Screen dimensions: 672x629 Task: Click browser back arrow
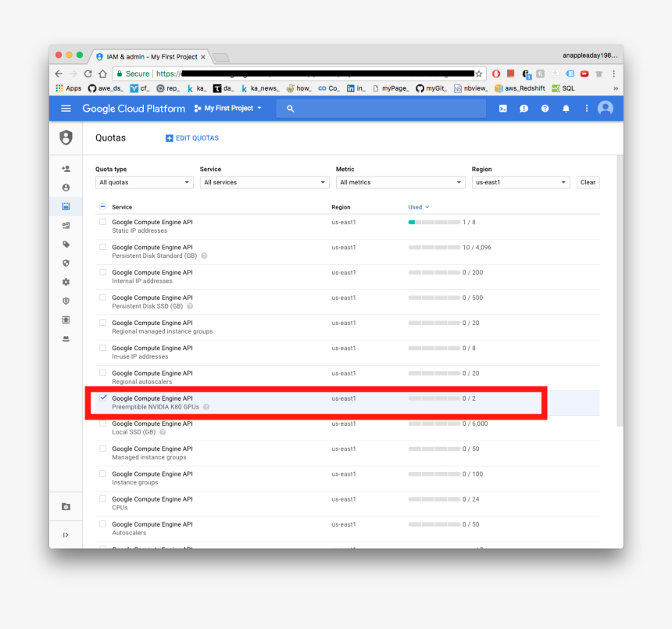tap(59, 73)
